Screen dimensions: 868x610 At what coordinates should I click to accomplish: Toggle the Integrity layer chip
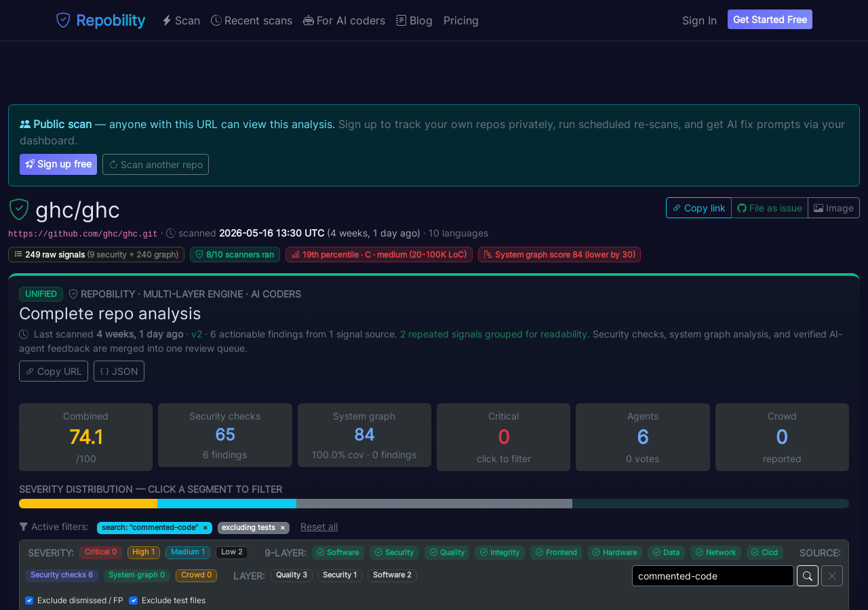tap(500, 552)
